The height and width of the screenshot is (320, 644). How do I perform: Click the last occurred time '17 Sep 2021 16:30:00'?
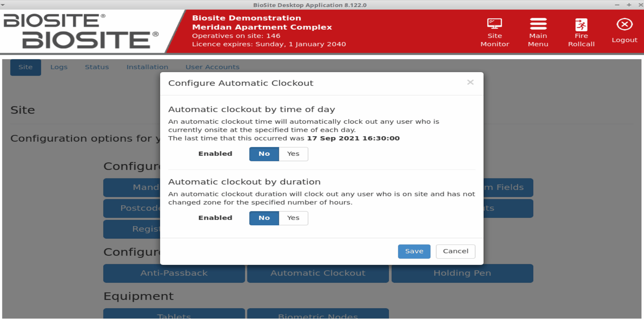tap(353, 138)
